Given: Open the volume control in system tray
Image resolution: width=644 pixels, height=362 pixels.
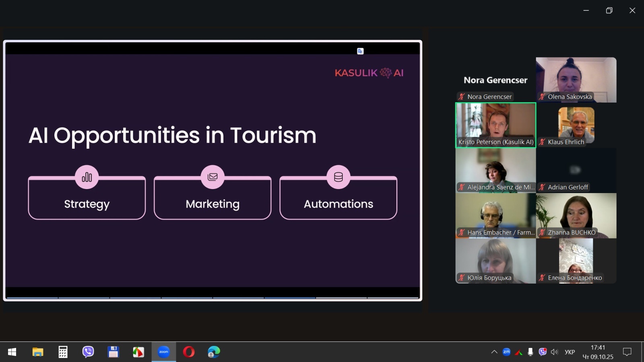Looking at the screenshot, I should [x=555, y=352].
